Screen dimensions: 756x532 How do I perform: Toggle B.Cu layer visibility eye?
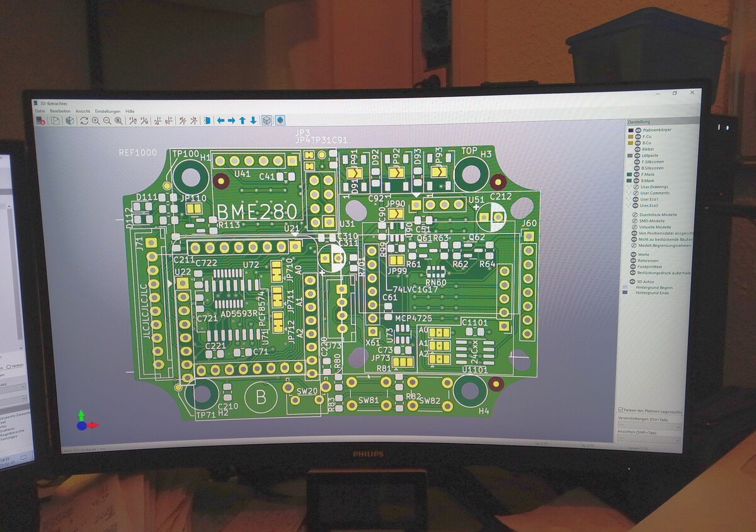pyautogui.click(x=638, y=143)
